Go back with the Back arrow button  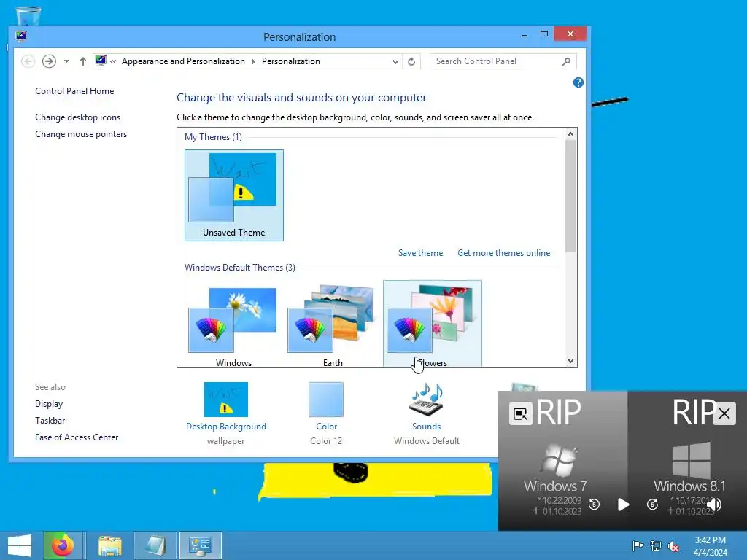coord(28,61)
